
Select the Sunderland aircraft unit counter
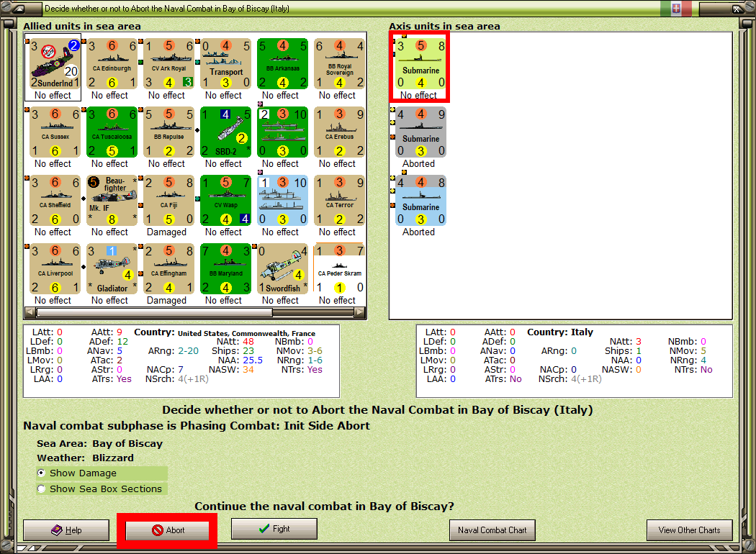tap(55, 64)
